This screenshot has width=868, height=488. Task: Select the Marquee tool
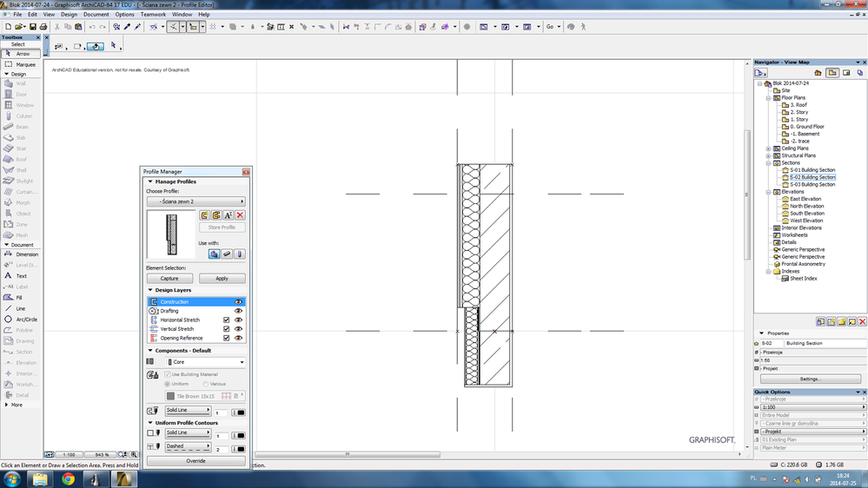[21, 64]
